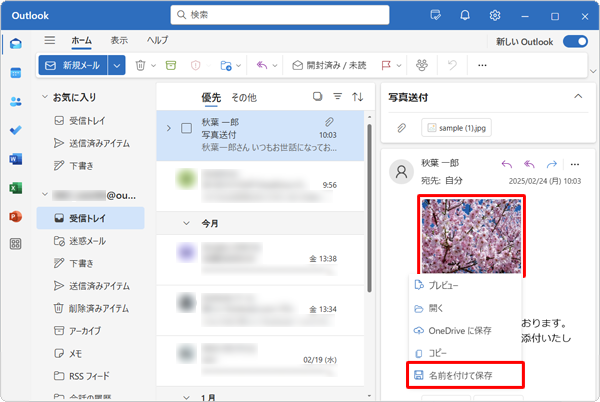The width and height of the screenshot is (600, 402).
Task: Open the Reply options dropdown arrow
Action: click(274, 65)
